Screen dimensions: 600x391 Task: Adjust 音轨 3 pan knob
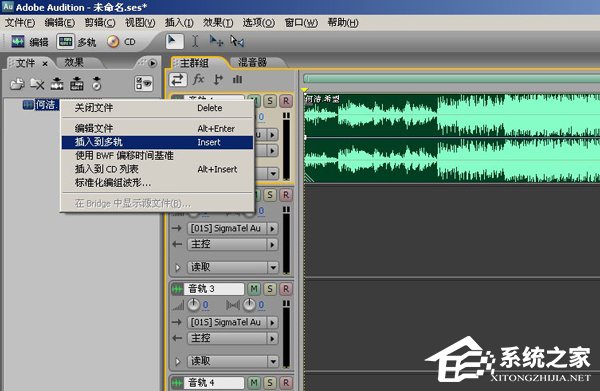pyautogui.click(x=249, y=305)
